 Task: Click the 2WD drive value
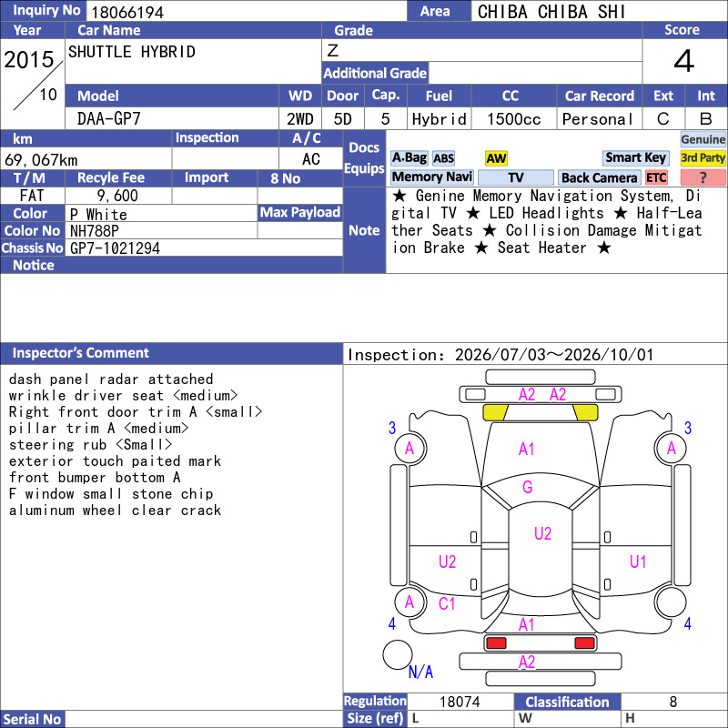(x=300, y=119)
